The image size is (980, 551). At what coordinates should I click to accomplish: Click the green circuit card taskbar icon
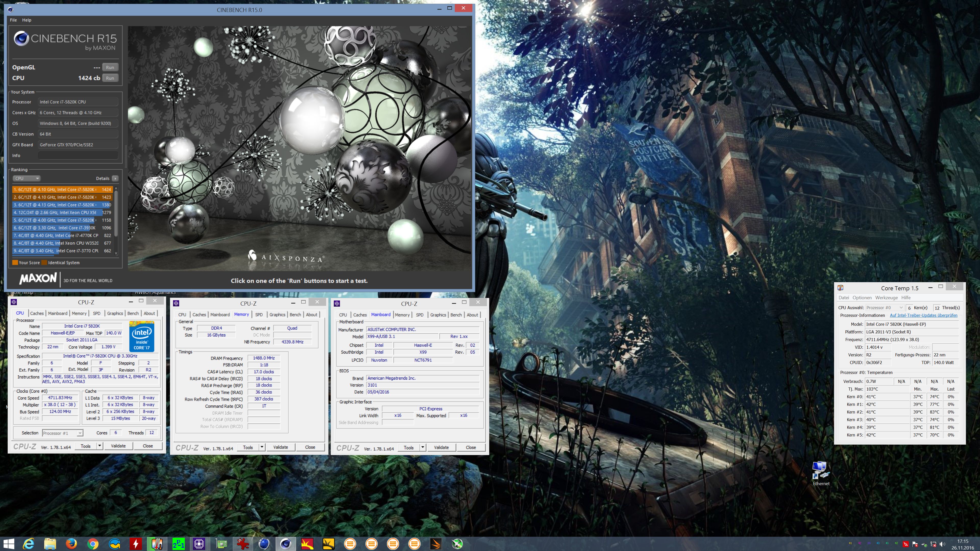221,544
